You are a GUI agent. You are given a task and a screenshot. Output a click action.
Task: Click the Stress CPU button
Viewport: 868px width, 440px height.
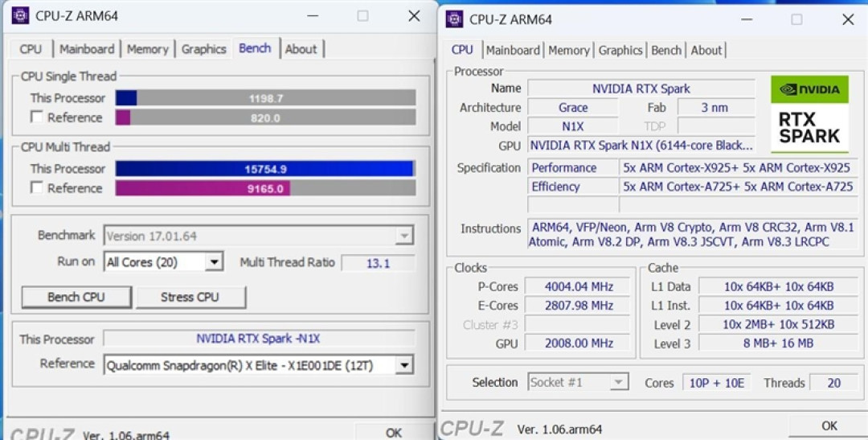[x=190, y=297]
